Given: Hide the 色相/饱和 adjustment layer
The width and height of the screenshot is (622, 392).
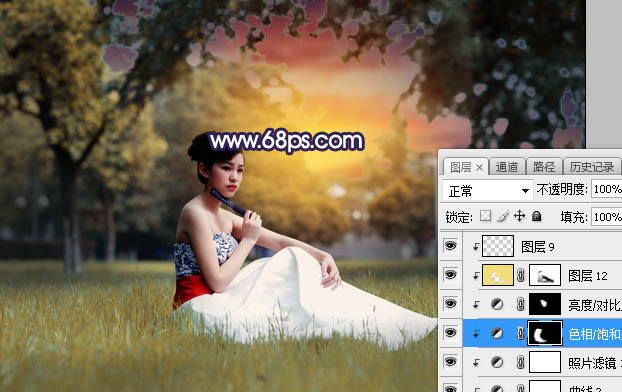Looking at the screenshot, I should tap(450, 333).
